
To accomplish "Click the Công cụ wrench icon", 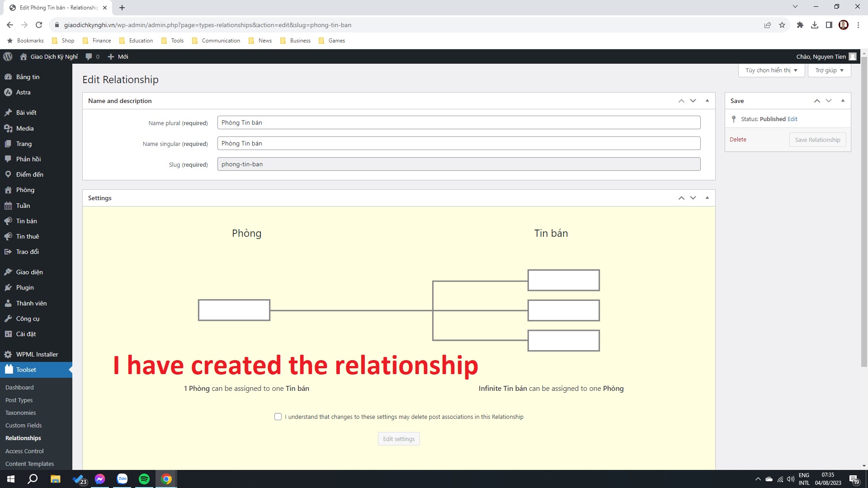I will pyautogui.click(x=8, y=319).
